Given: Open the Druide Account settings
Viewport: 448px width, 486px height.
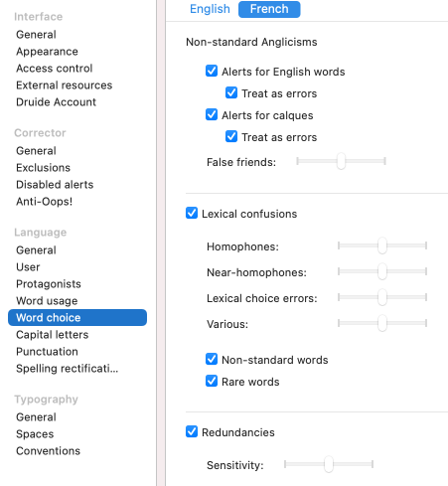Looking at the screenshot, I should coord(56,102).
